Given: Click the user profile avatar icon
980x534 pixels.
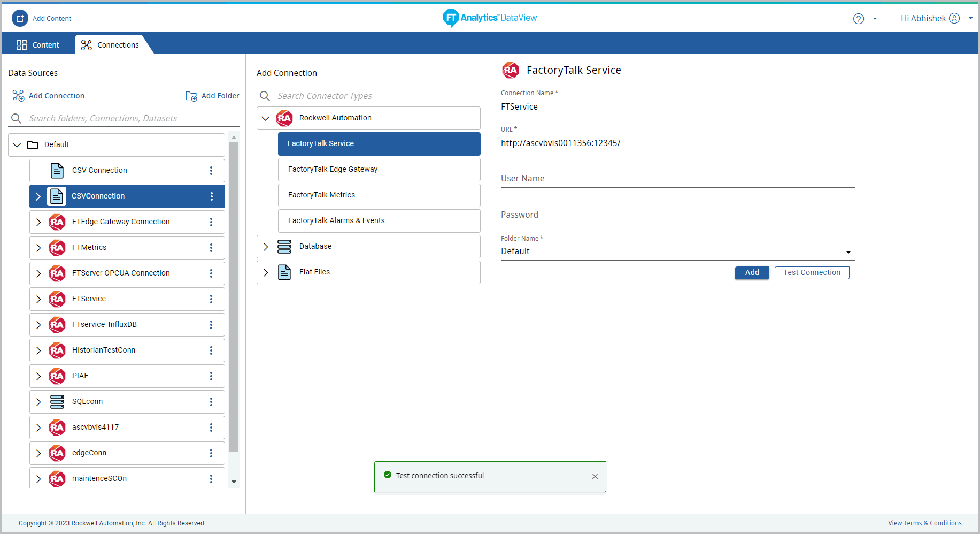Looking at the screenshot, I should click(954, 18).
